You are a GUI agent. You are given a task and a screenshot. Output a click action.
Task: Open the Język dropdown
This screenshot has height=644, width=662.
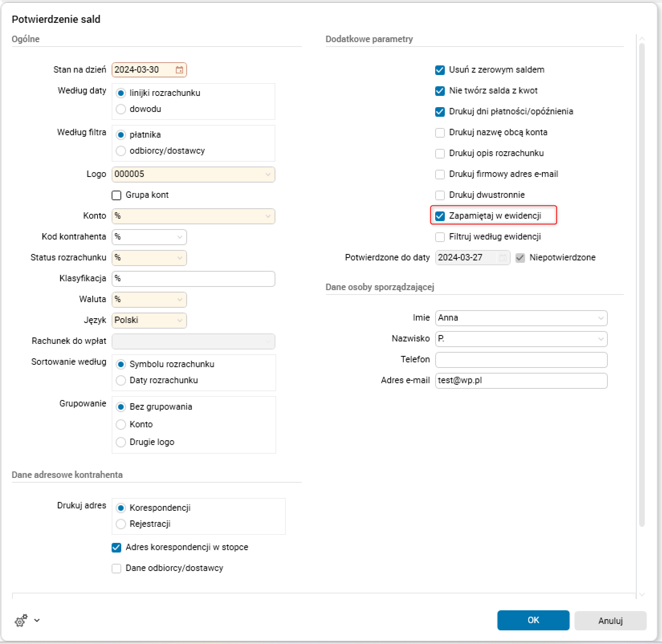pos(179,320)
